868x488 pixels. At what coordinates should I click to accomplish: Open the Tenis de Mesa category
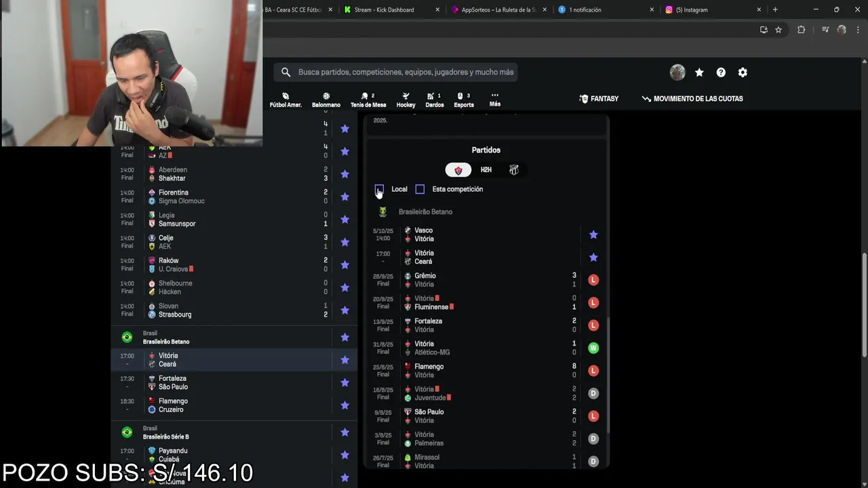point(368,100)
